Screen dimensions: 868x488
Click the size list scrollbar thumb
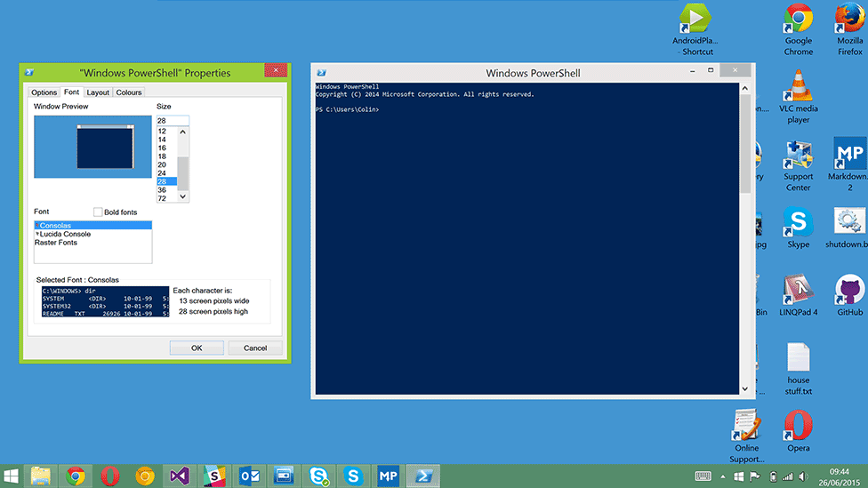pos(182,173)
